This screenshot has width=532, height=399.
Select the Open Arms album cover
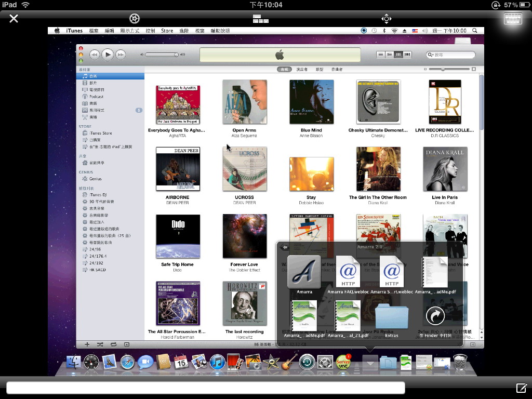click(x=244, y=102)
